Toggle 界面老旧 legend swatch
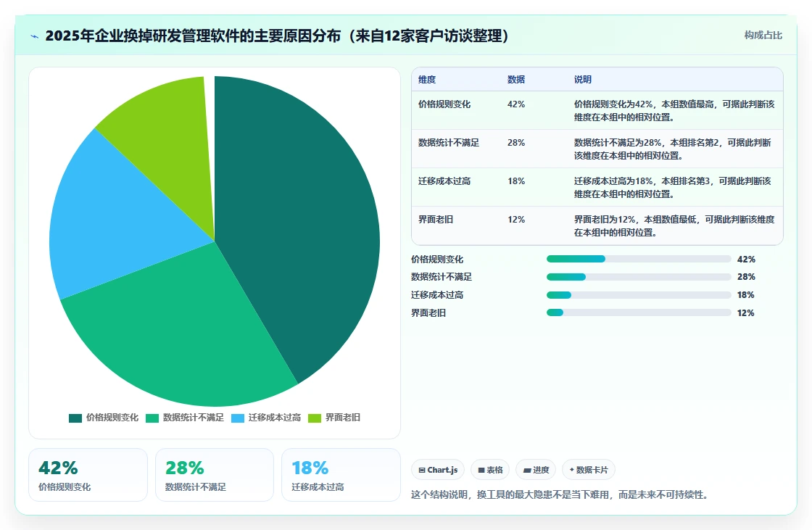Viewport: 812px width, 530px height. [315, 418]
